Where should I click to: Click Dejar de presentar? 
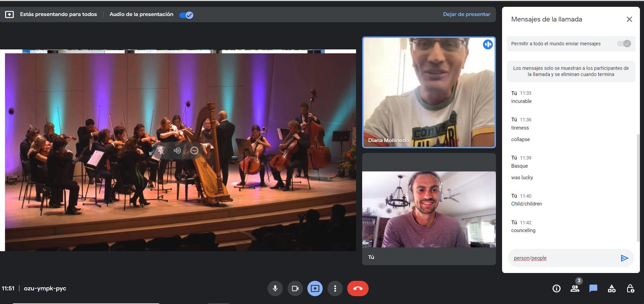(466, 14)
